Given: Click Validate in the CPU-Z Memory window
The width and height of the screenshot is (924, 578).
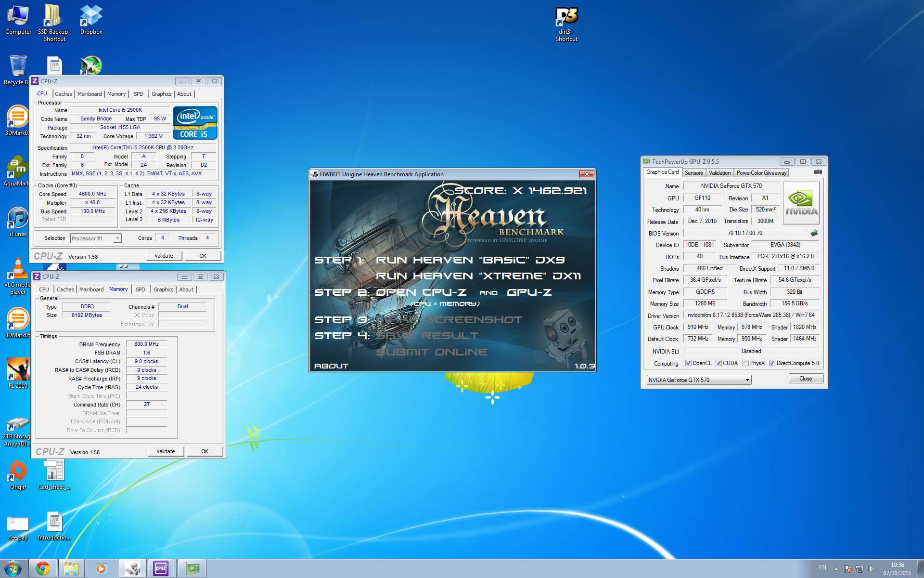Looking at the screenshot, I should point(166,451).
